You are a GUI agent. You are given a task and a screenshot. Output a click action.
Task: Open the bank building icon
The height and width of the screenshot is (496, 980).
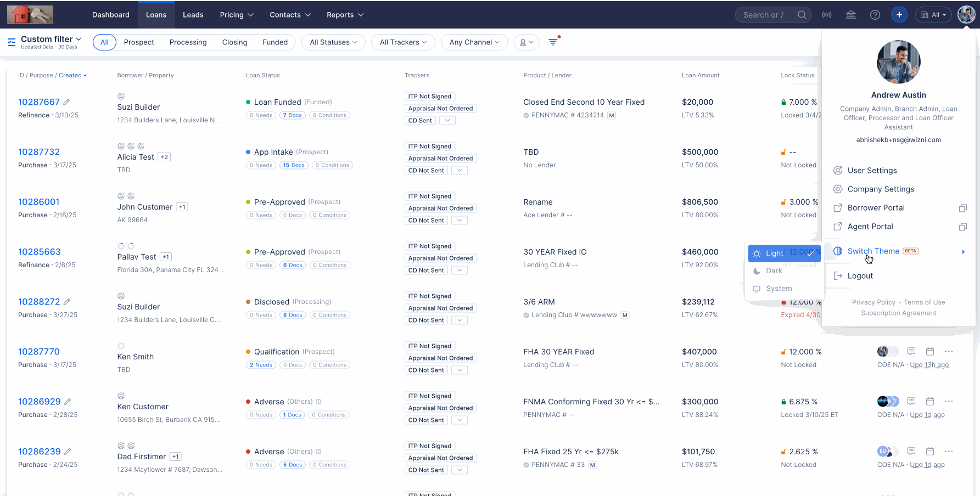click(x=851, y=15)
